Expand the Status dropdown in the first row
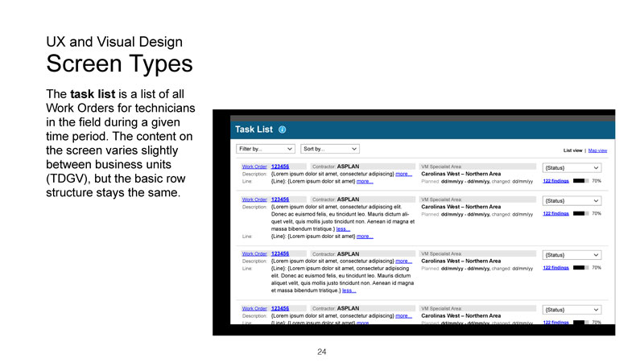 pyautogui.click(x=572, y=167)
